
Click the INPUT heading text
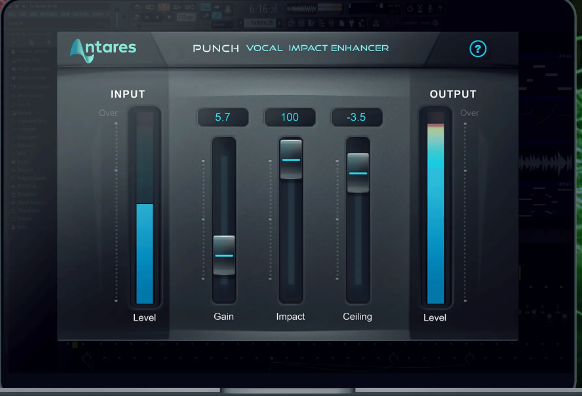point(128,94)
